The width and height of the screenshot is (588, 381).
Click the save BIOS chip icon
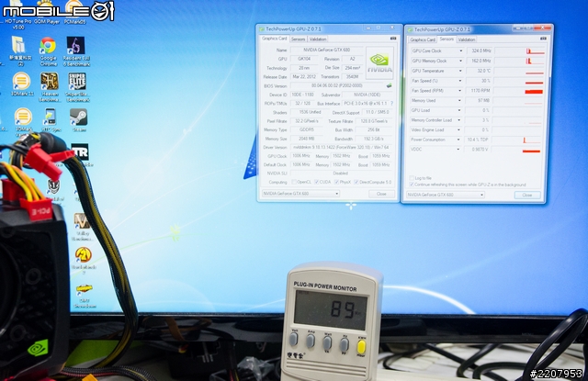(390, 85)
